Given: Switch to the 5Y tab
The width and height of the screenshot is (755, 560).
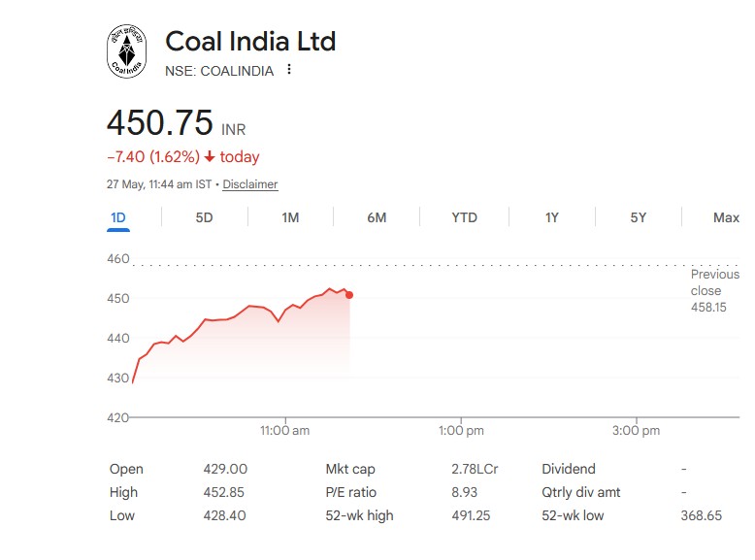Looking at the screenshot, I should point(638,217).
